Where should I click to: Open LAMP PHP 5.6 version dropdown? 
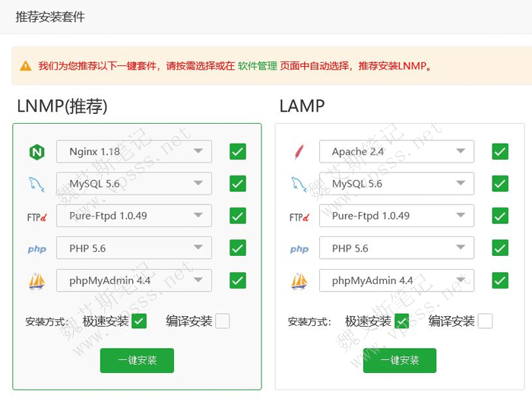pyautogui.click(x=397, y=248)
